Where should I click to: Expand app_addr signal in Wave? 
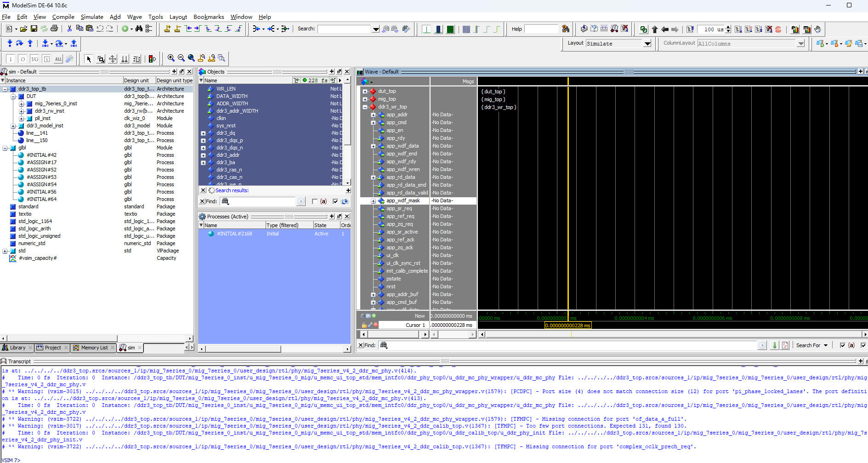coord(373,115)
